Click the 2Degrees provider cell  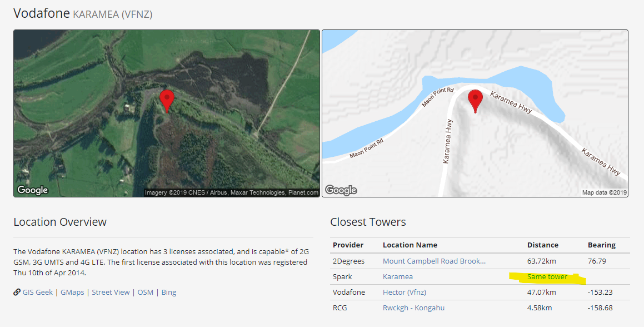[349, 261]
